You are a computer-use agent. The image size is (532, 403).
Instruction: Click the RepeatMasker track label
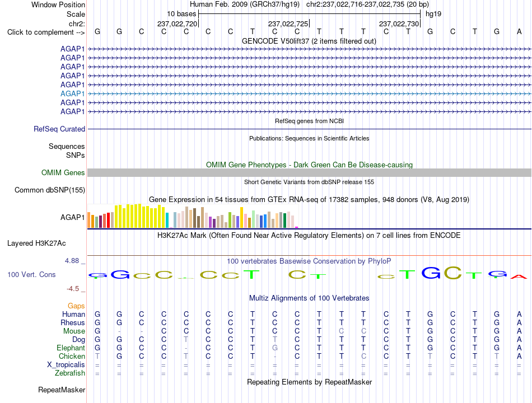pos(62,390)
